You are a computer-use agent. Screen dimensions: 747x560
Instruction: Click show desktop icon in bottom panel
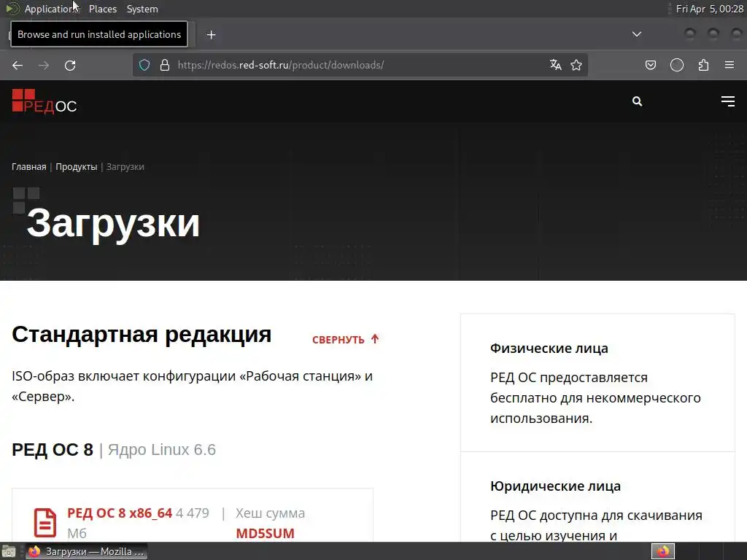9,551
